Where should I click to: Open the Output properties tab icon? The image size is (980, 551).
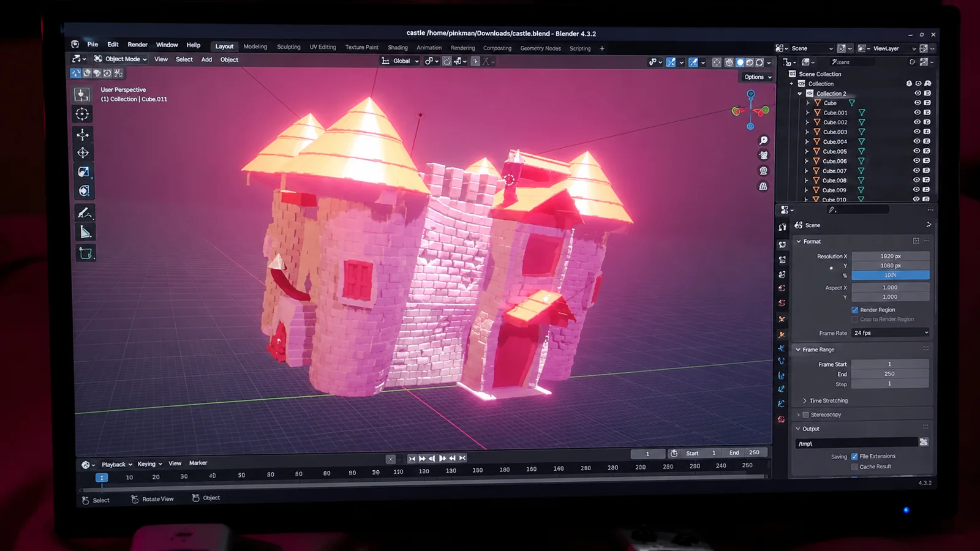tap(782, 260)
